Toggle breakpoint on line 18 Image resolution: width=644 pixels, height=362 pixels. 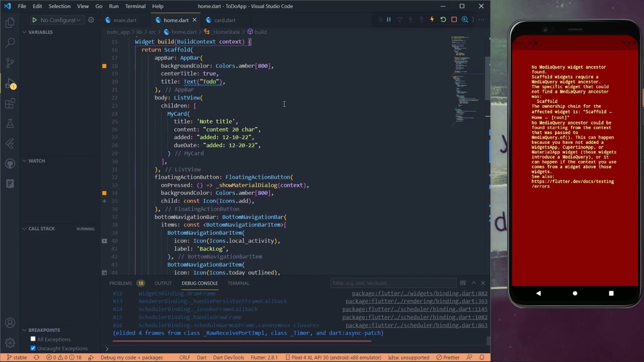click(x=104, y=66)
